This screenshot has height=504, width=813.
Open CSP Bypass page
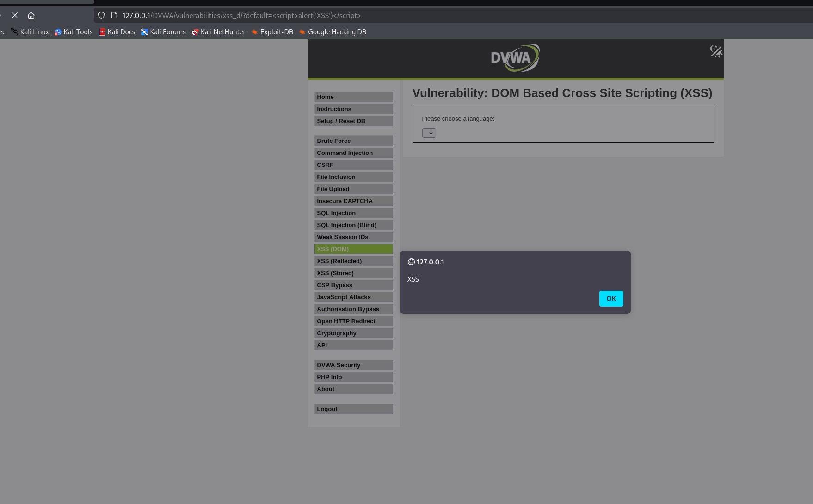pyautogui.click(x=354, y=285)
